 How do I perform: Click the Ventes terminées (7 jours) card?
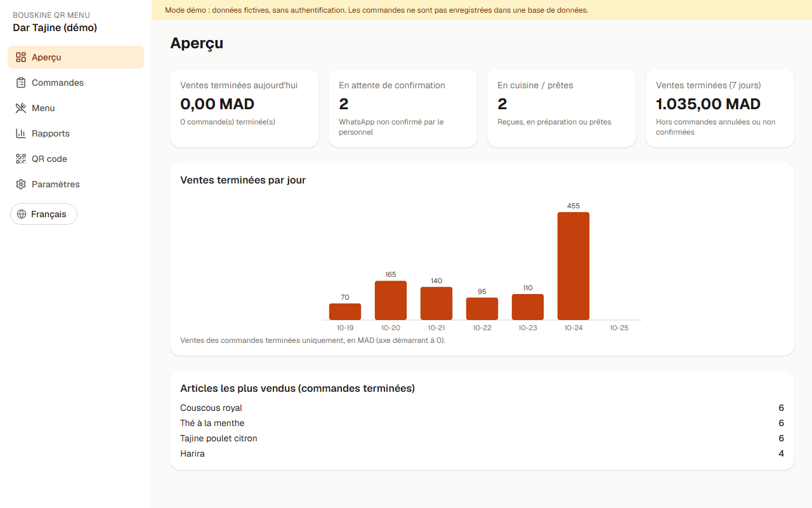[720, 108]
